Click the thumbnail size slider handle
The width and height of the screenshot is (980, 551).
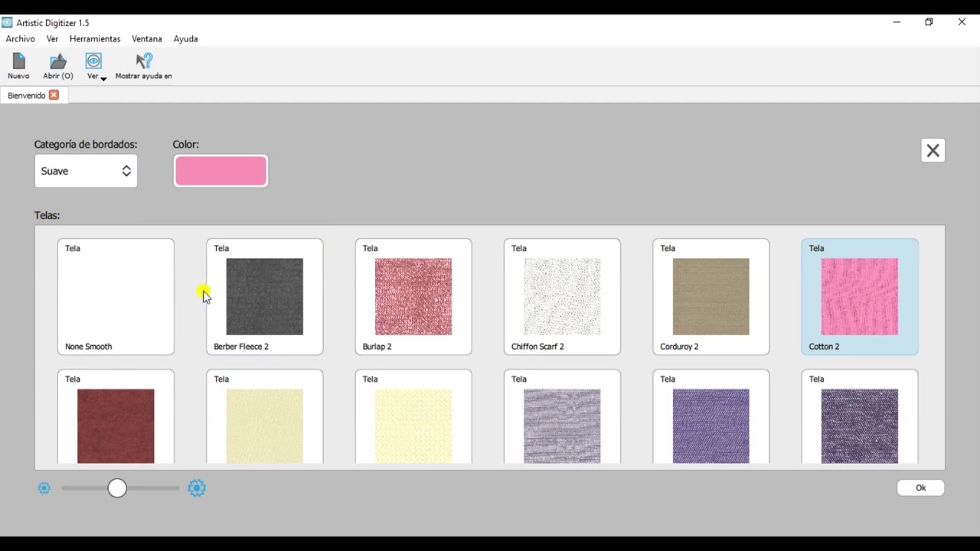tap(117, 488)
